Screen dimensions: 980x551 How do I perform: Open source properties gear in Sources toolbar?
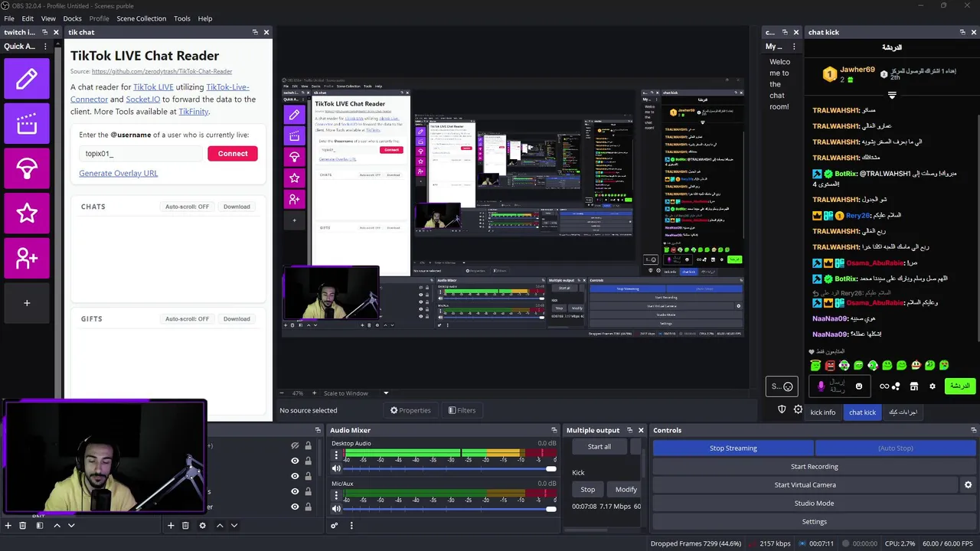click(x=202, y=525)
